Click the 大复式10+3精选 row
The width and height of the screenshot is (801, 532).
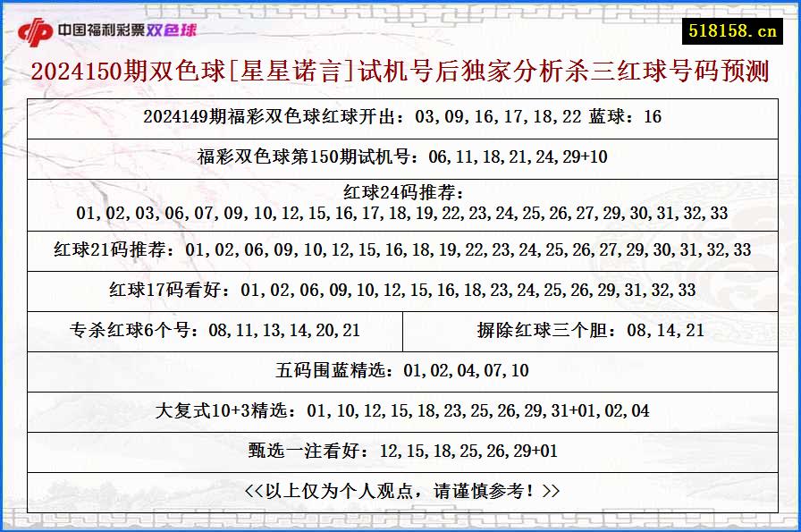click(400, 411)
